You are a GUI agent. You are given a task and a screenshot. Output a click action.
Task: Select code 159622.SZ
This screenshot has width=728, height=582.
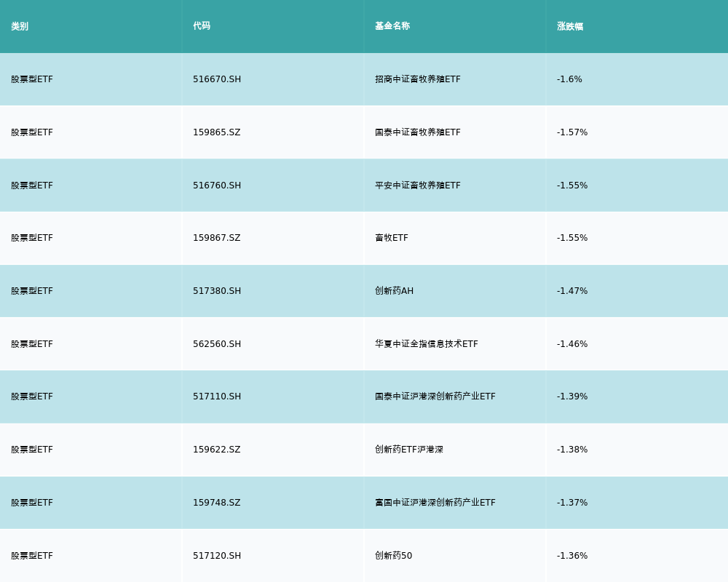point(217,450)
